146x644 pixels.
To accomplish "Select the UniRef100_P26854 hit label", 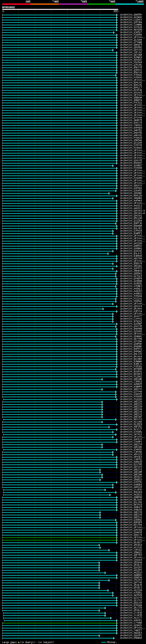I will click(131, 35).
